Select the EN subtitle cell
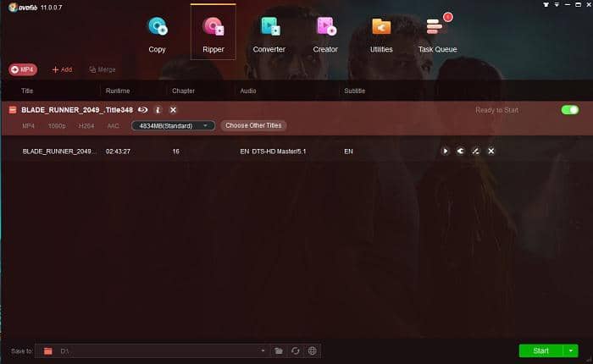Viewport: 593px width, 364px height. [x=348, y=152]
